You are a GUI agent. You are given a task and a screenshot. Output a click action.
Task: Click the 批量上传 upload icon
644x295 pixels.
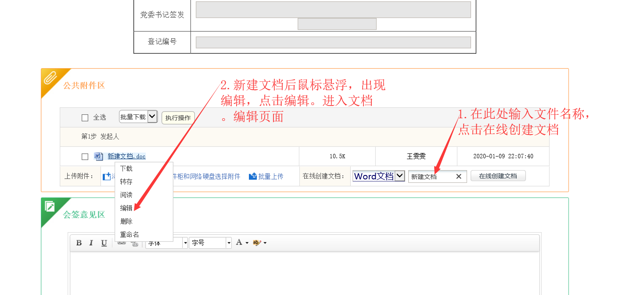click(253, 176)
